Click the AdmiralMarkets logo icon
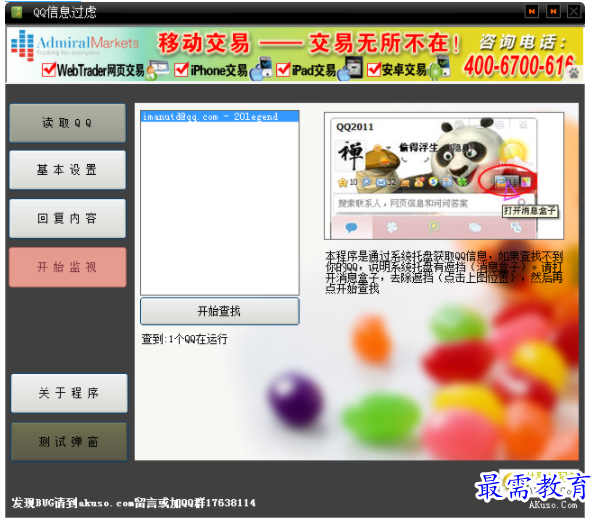This screenshot has width=599, height=518. [22, 45]
